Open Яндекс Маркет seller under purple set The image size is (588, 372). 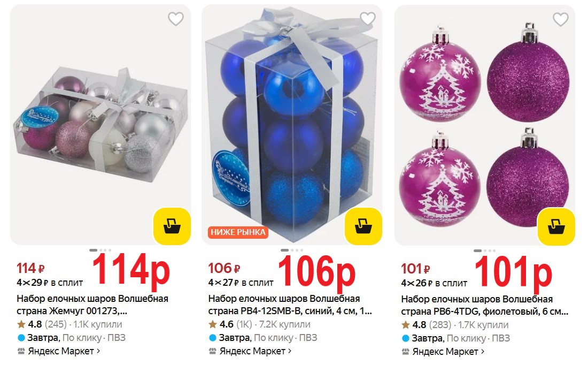443,352
